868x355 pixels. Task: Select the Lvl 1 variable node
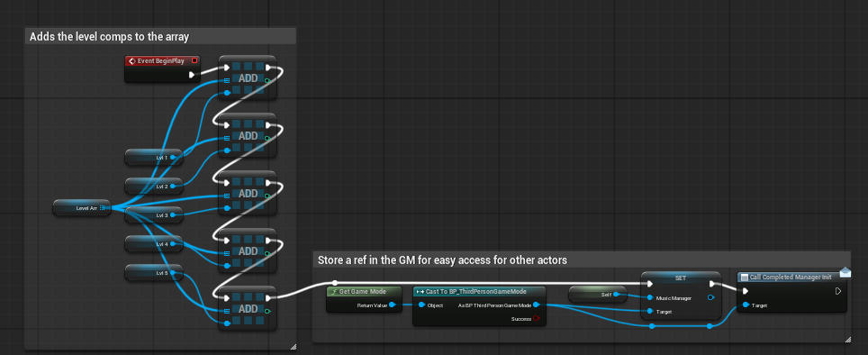coord(154,158)
